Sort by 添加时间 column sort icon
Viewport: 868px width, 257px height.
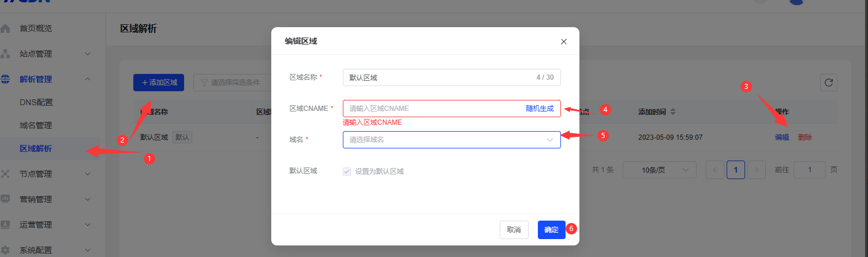click(672, 111)
